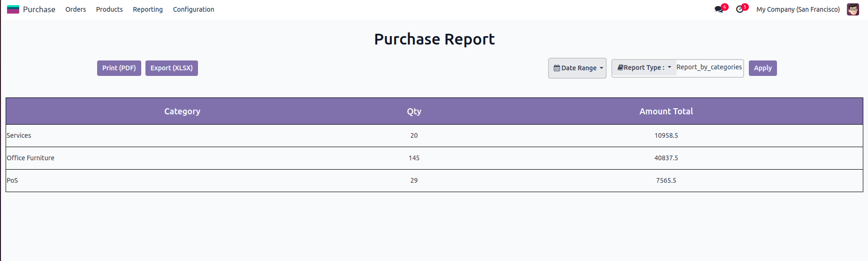Open the Configuration menu
Viewport: 868px width, 261px height.
point(193,9)
